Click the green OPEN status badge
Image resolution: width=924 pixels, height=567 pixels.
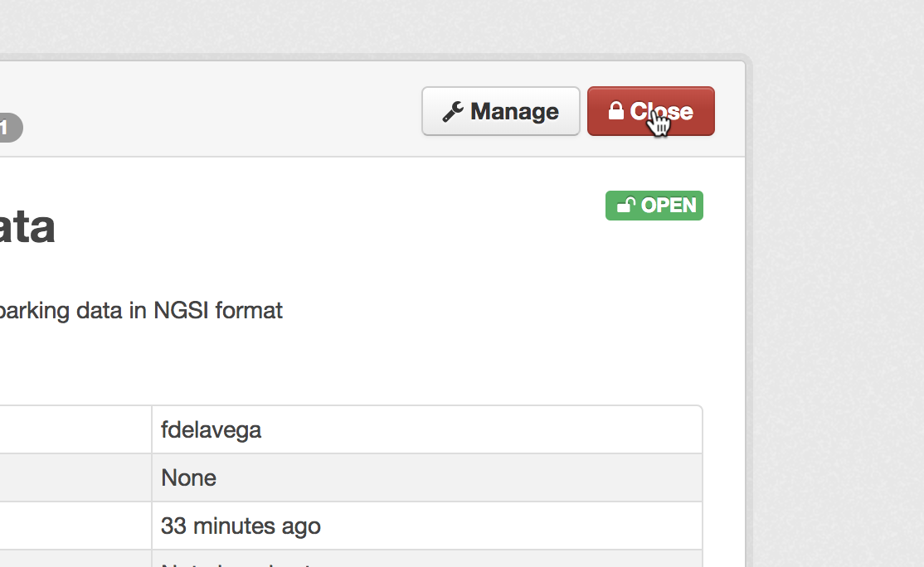click(654, 206)
